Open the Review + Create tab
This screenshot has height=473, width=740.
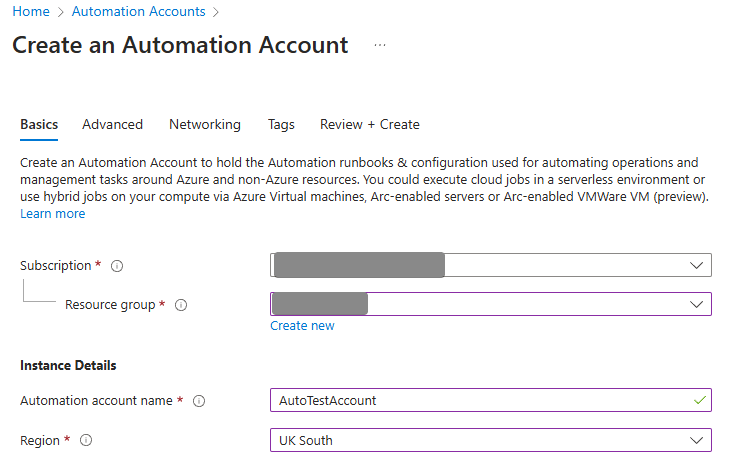(x=369, y=125)
